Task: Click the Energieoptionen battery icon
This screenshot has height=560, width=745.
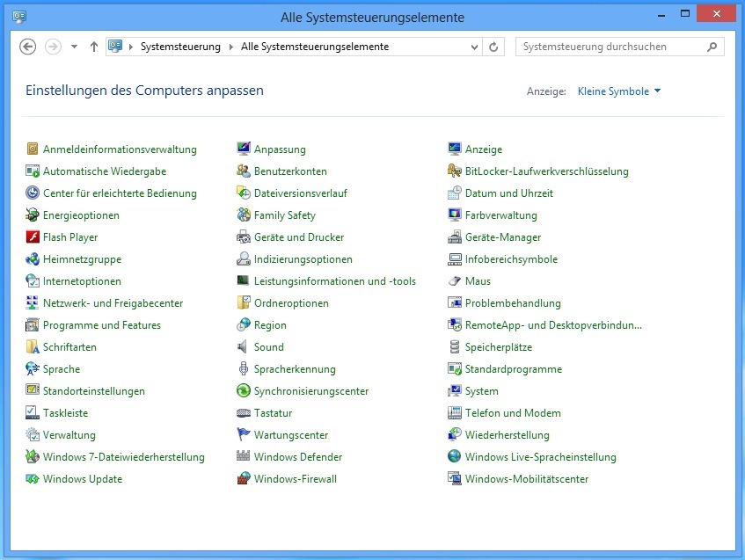Action: [x=33, y=215]
